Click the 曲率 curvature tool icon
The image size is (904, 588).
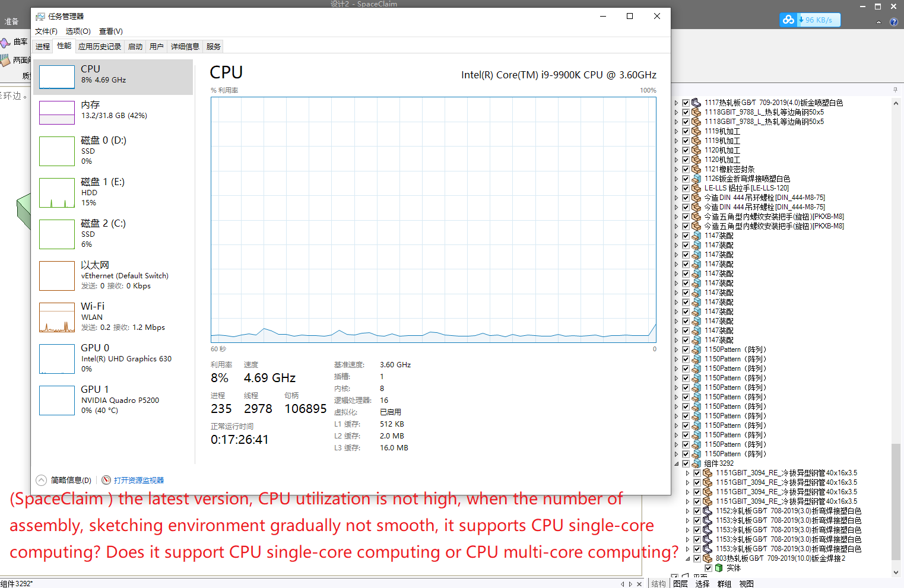[5, 42]
